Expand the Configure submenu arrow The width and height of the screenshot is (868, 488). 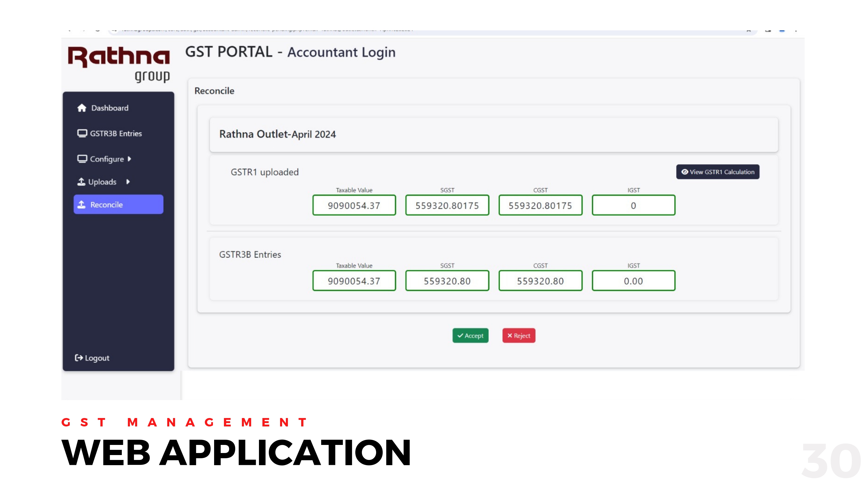tap(129, 159)
